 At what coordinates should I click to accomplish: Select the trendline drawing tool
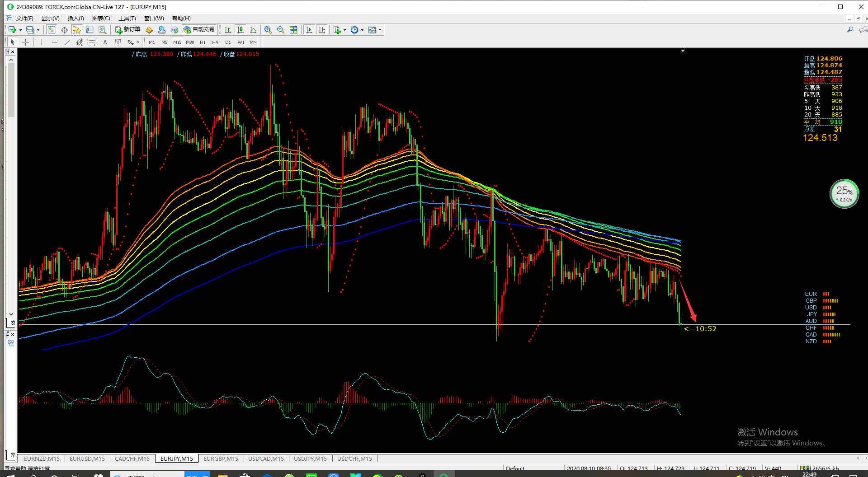(x=67, y=42)
